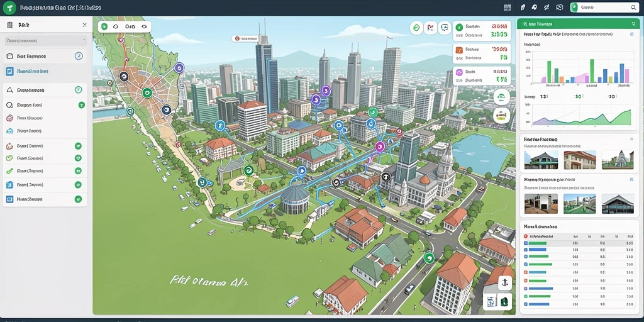Click the magnifier icon inside the search box
This screenshot has height=322, width=644.
coord(633,8)
